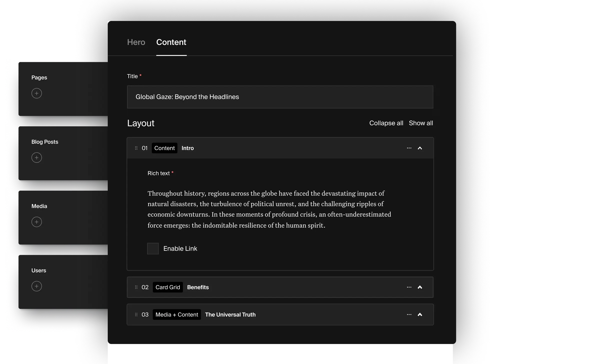Image resolution: width=600 pixels, height=364 pixels.
Task: Collapse the Content Intro section
Action: coord(420,148)
